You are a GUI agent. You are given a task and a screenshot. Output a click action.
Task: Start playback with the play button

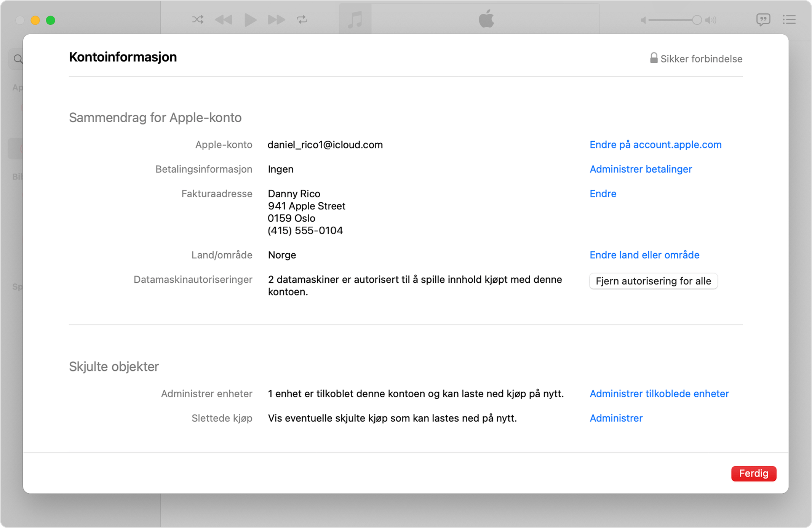pos(250,20)
